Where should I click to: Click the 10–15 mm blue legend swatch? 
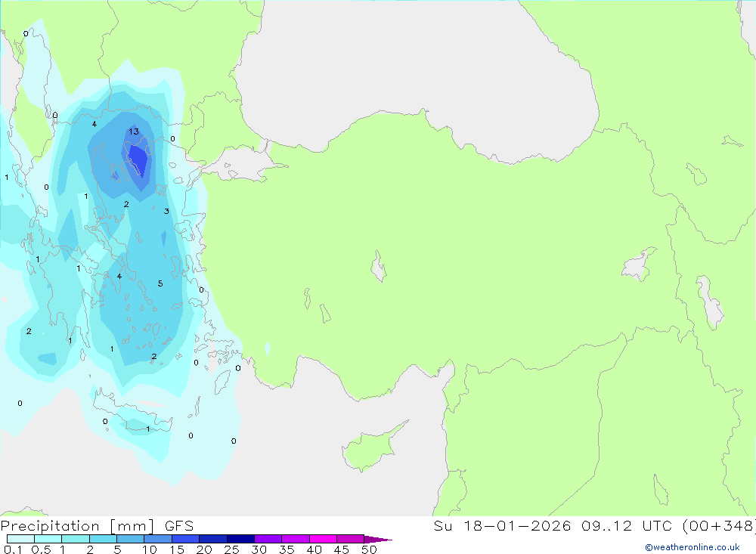point(158,539)
